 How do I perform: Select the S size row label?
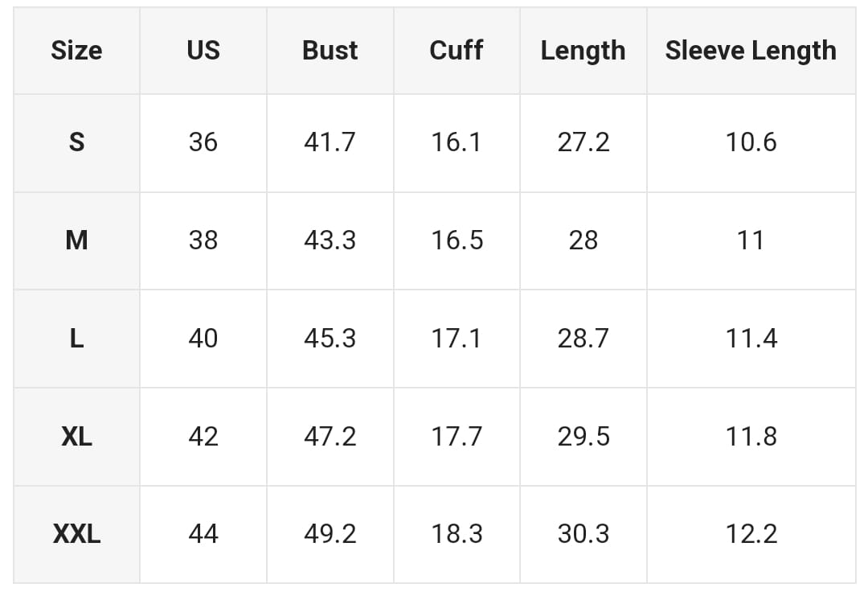76,142
